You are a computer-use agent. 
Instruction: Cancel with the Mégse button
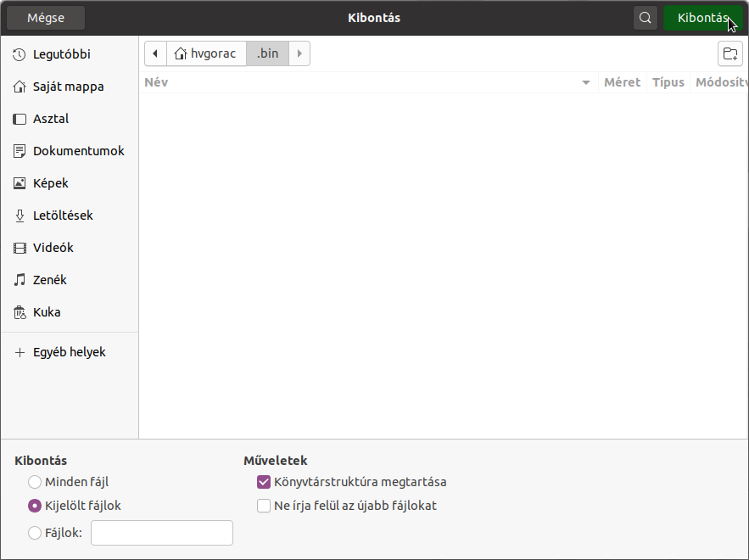point(46,18)
